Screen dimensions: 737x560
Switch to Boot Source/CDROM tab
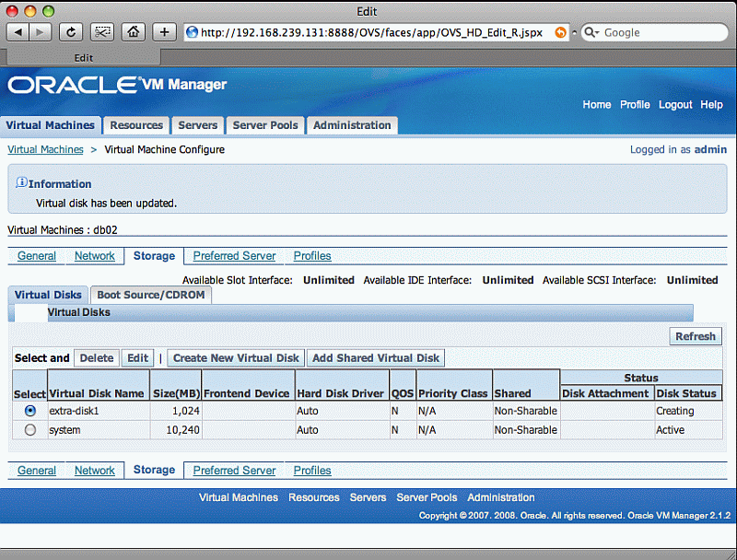click(x=149, y=295)
